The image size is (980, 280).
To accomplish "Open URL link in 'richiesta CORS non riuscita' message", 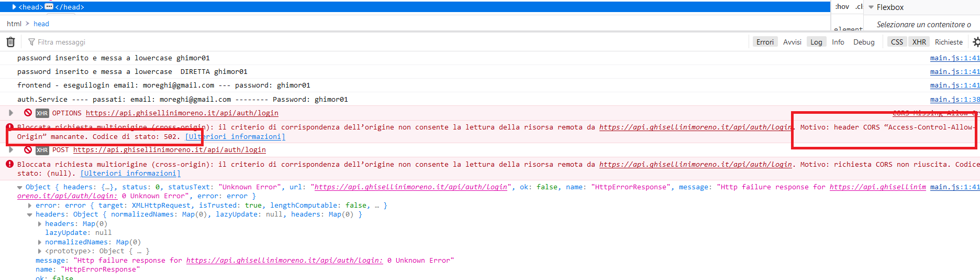I will [x=695, y=164].
